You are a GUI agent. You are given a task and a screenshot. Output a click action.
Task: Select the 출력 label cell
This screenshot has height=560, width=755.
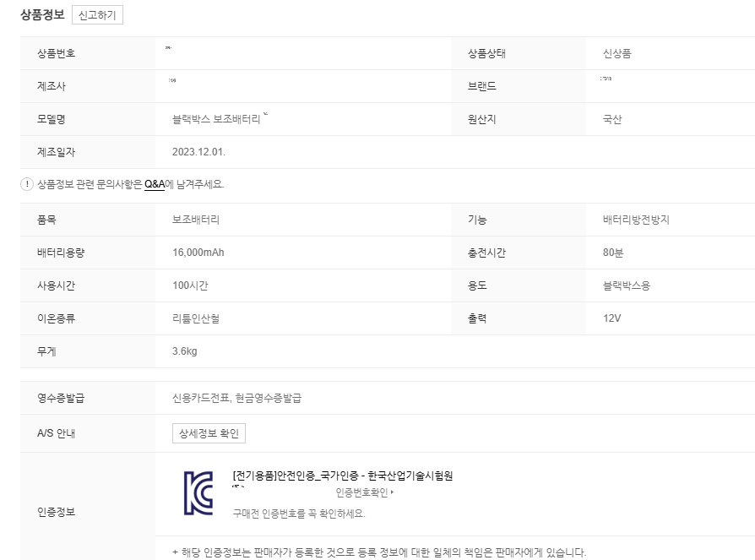pyautogui.click(x=519, y=318)
